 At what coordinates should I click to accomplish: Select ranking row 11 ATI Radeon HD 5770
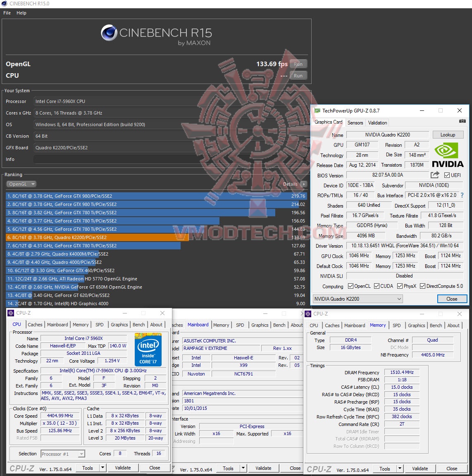coord(157,279)
